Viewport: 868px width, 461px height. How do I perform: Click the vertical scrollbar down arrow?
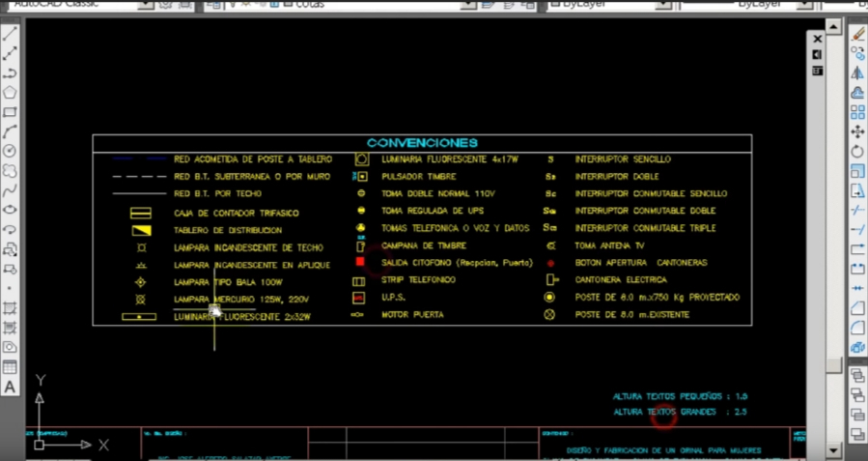point(833,450)
